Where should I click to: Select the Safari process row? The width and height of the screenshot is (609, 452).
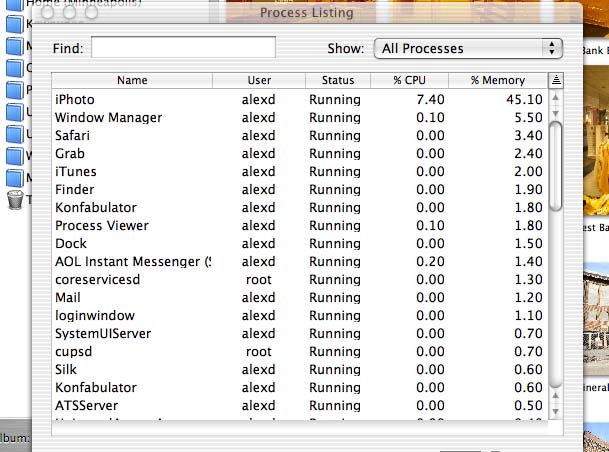[299, 136]
